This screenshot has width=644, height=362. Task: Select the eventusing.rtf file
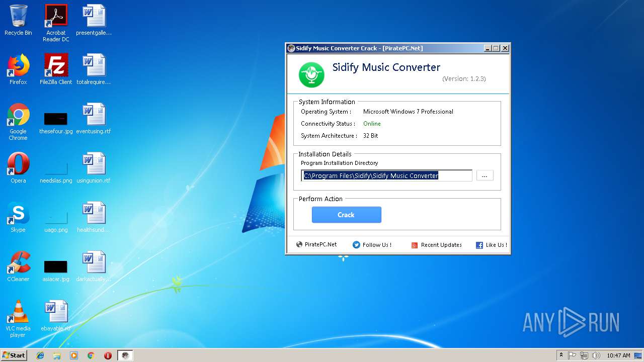(94, 119)
